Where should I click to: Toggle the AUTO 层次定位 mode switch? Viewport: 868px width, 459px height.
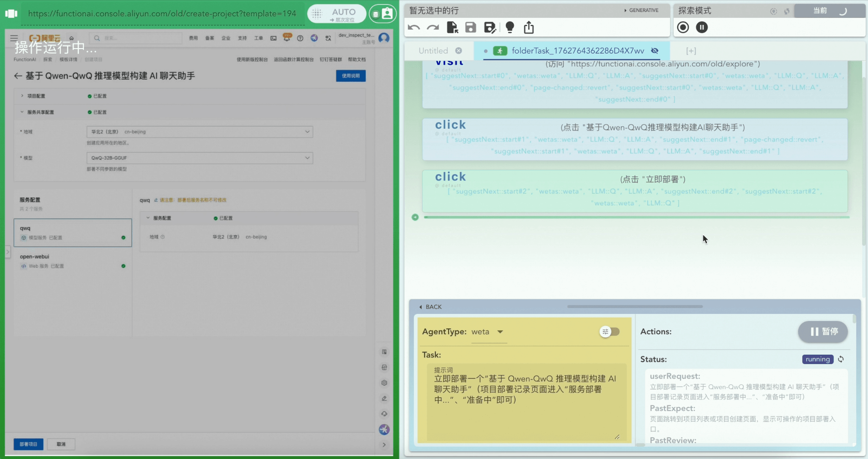tap(336, 14)
